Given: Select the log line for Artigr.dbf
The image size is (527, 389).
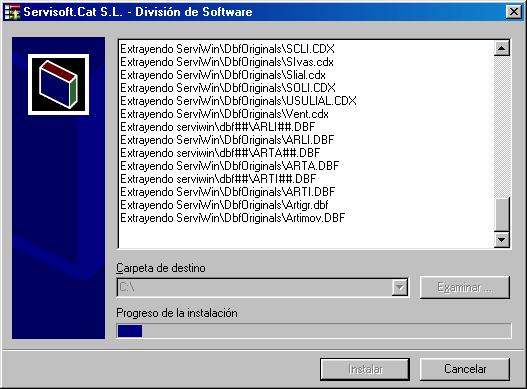Looking at the screenshot, I should 224,205.
